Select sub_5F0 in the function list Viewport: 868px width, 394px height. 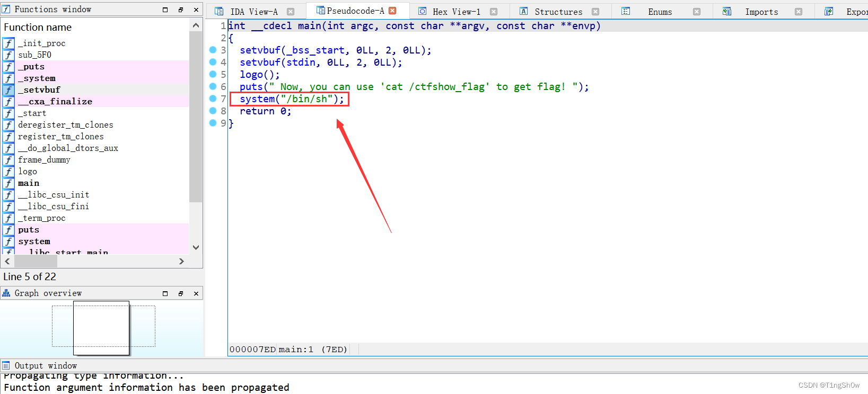tap(34, 55)
